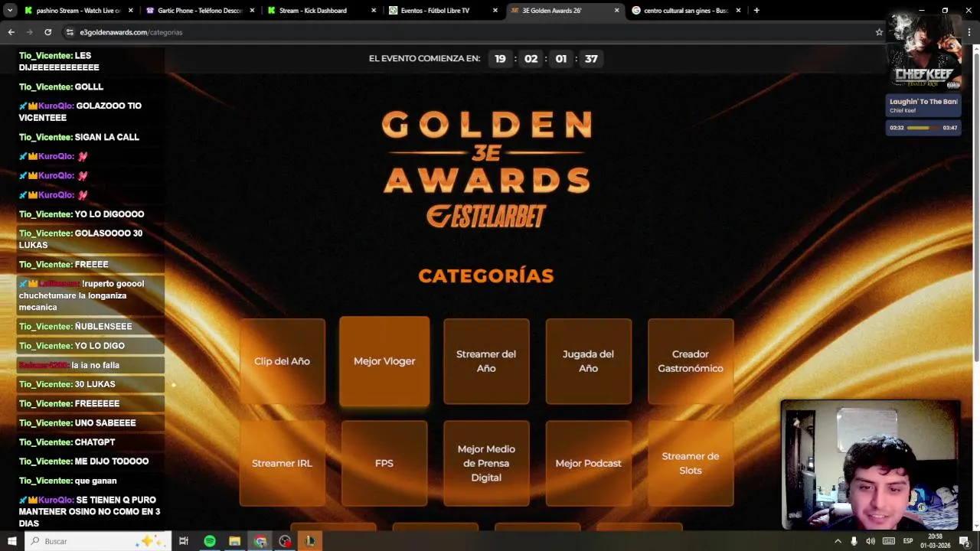
Task: Click the Estelarbet sponsor logo
Action: (486, 216)
